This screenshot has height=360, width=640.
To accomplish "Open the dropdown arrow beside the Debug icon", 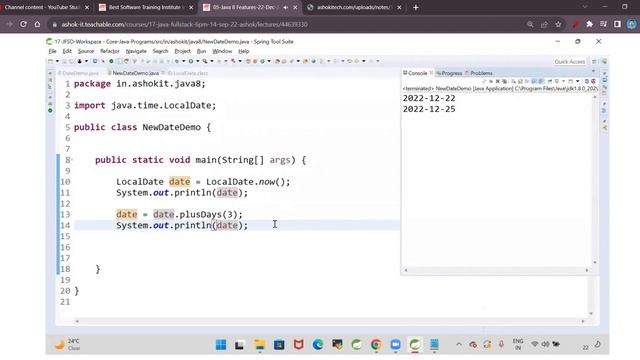I will pyautogui.click(x=184, y=61).
